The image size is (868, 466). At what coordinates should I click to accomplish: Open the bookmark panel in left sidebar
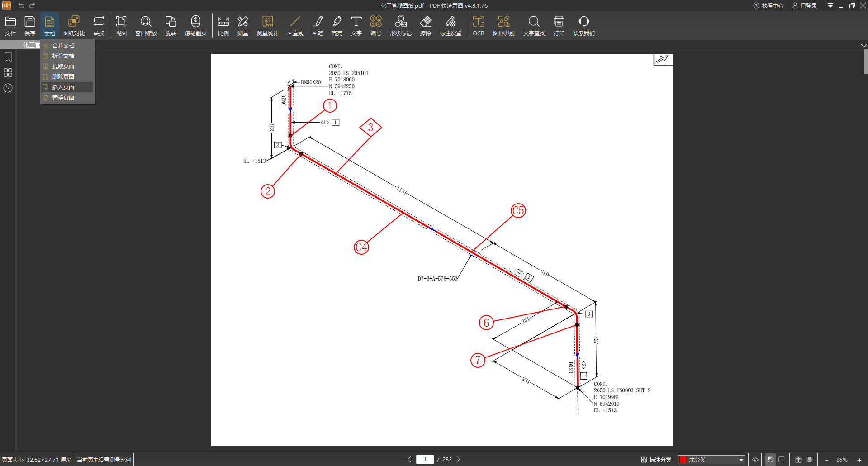(x=8, y=57)
